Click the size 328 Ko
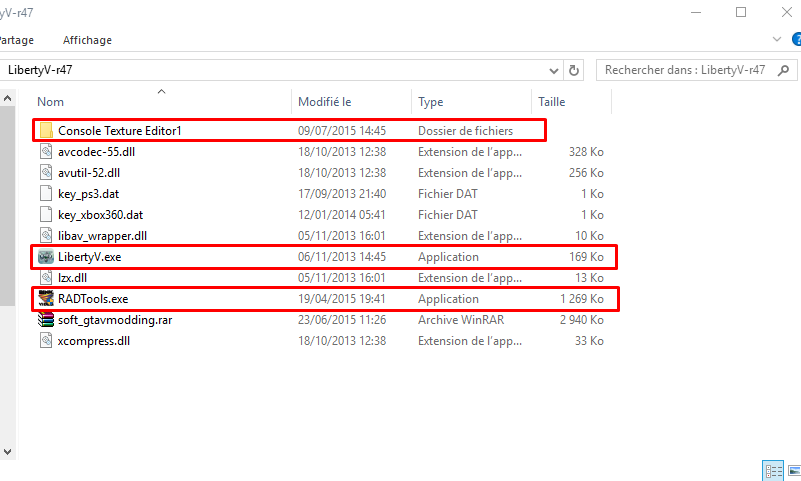Screen dimensions: 801x481 (586, 152)
